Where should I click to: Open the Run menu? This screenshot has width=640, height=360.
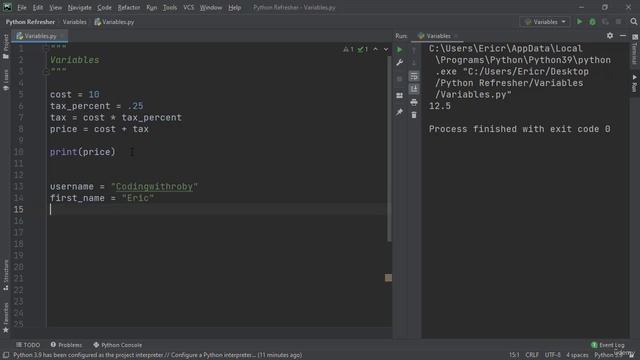pyautogui.click(x=151, y=7)
